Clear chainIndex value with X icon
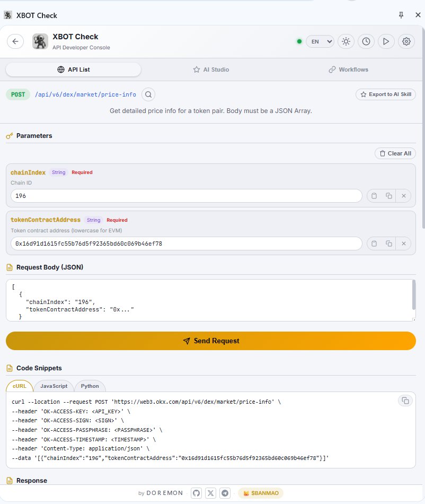 (x=403, y=196)
